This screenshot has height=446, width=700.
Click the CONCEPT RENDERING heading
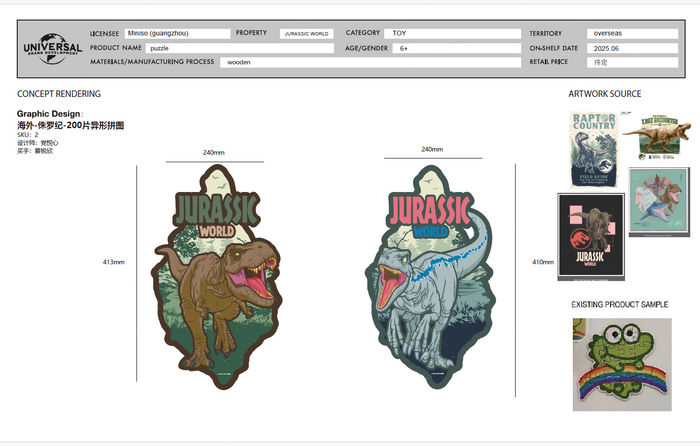pyautogui.click(x=59, y=94)
